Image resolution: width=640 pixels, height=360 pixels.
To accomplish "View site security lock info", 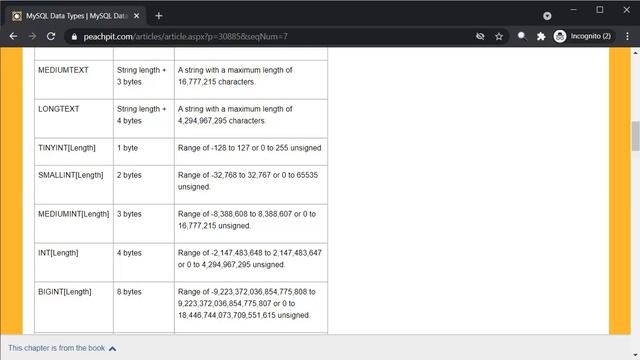I will [74, 37].
